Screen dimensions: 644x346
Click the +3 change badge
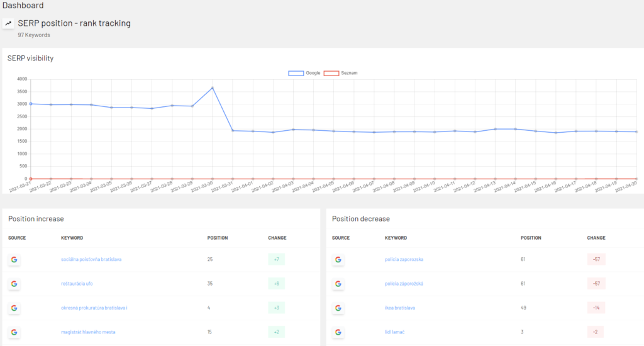pyautogui.click(x=277, y=308)
